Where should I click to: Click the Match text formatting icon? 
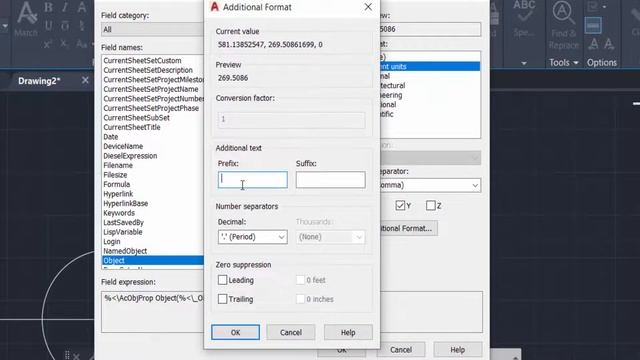click(27, 18)
